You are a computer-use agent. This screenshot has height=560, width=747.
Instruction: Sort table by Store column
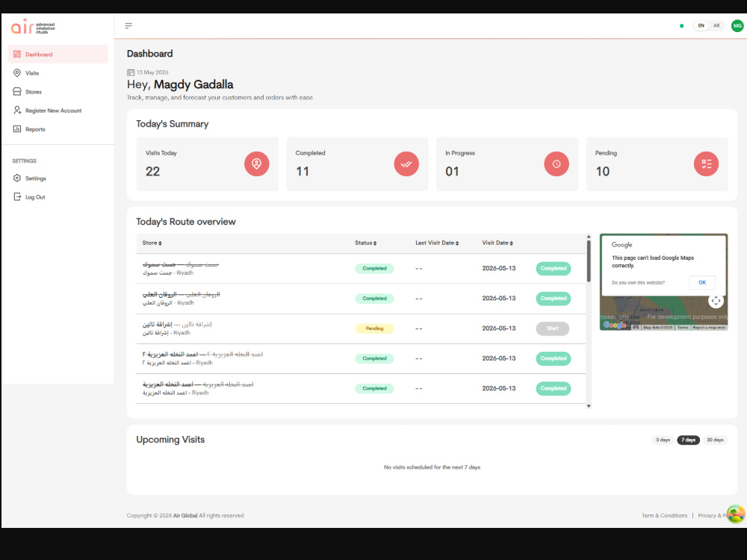152,243
